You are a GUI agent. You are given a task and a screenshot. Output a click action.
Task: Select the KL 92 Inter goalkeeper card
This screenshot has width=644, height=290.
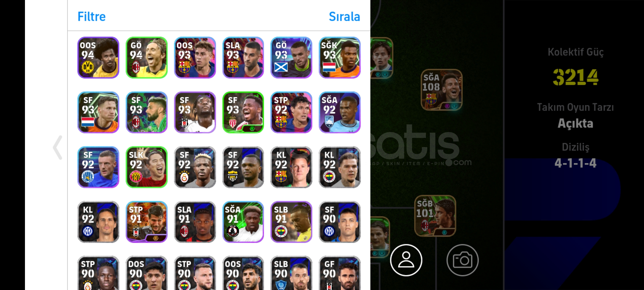(x=98, y=222)
